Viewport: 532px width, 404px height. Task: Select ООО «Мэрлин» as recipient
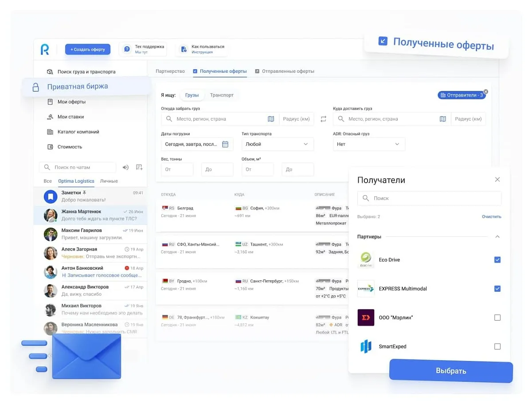click(497, 318)
